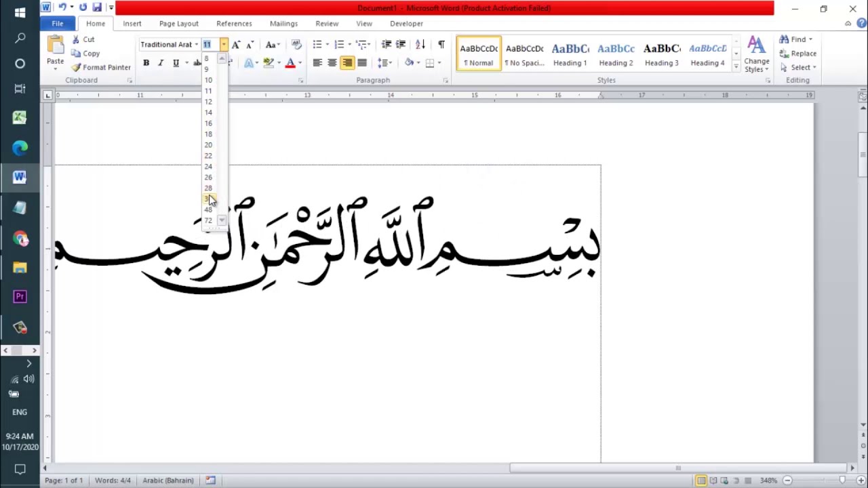Click the Bullets list icon
The image size is (868, 488).
pos(317,45)
